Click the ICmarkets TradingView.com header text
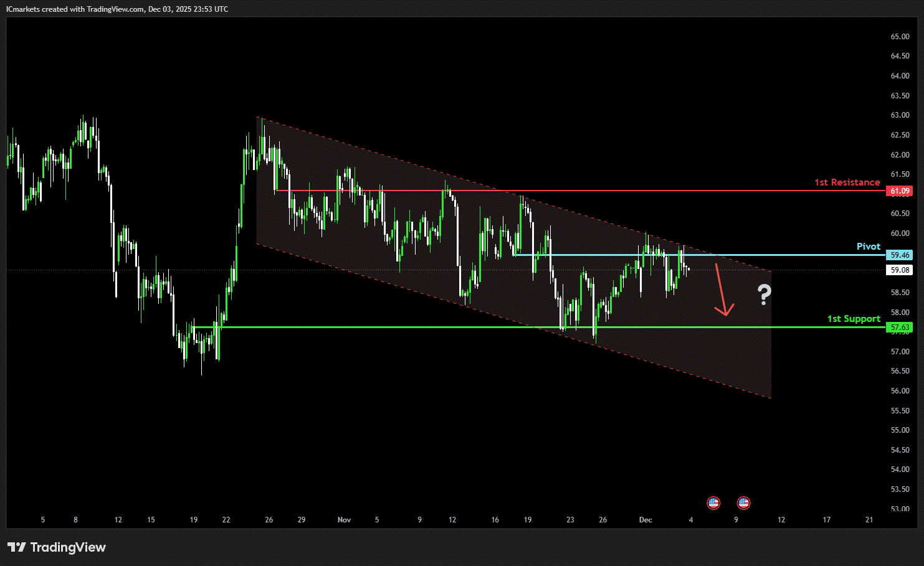The height and width of the screenshot is (566, 924). pos(117,9)
